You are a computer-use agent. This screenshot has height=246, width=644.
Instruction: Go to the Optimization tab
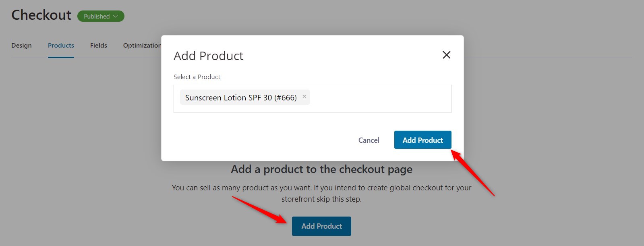pos(142,46)
